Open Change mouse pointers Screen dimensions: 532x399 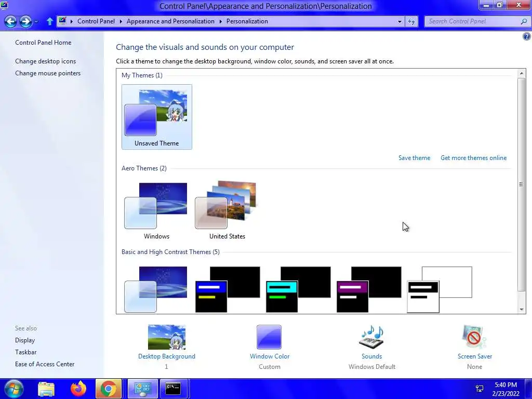(x=48, y=73)
